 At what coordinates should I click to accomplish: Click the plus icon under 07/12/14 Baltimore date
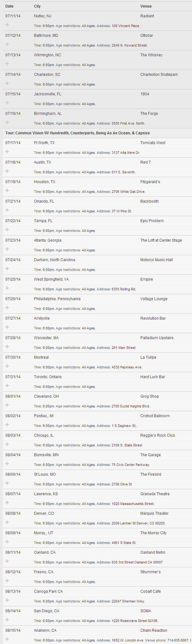pyautogui.click(x=7, y=45)
